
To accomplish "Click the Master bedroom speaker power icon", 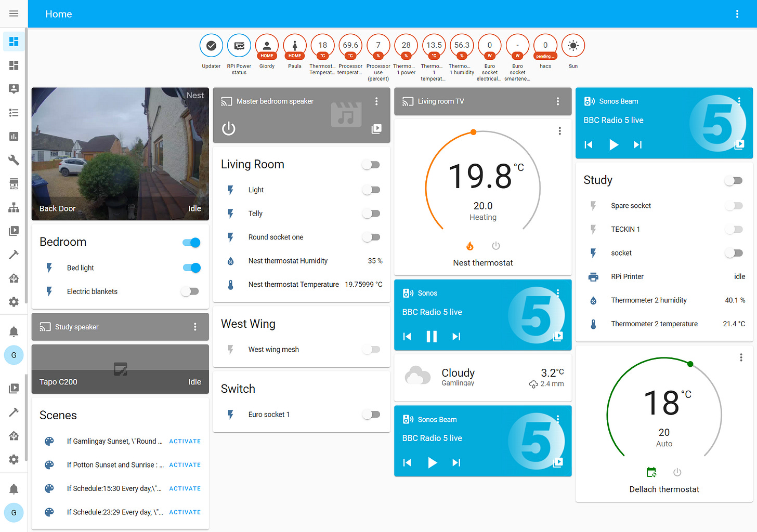I will [229, 128].
